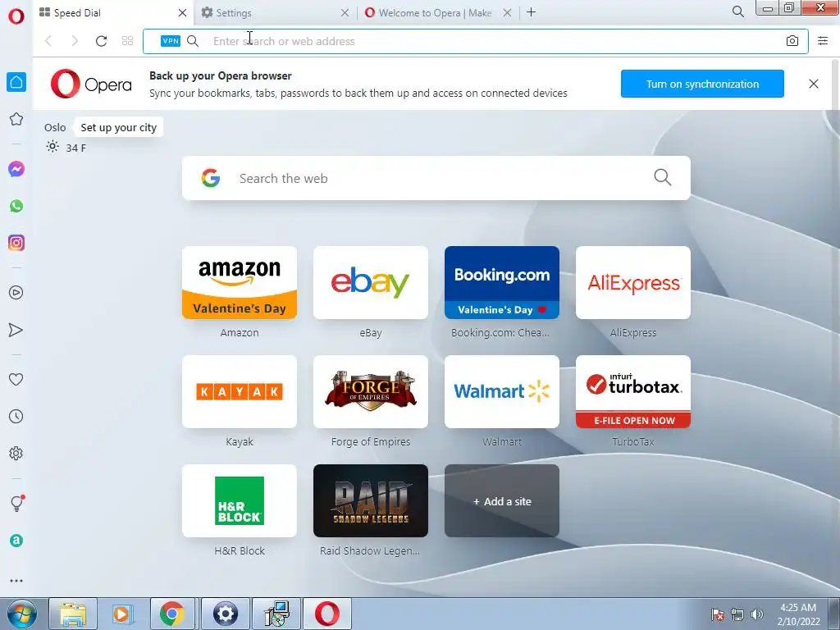
Task: Click the Google logo in search box
Action: coord(211,178)
